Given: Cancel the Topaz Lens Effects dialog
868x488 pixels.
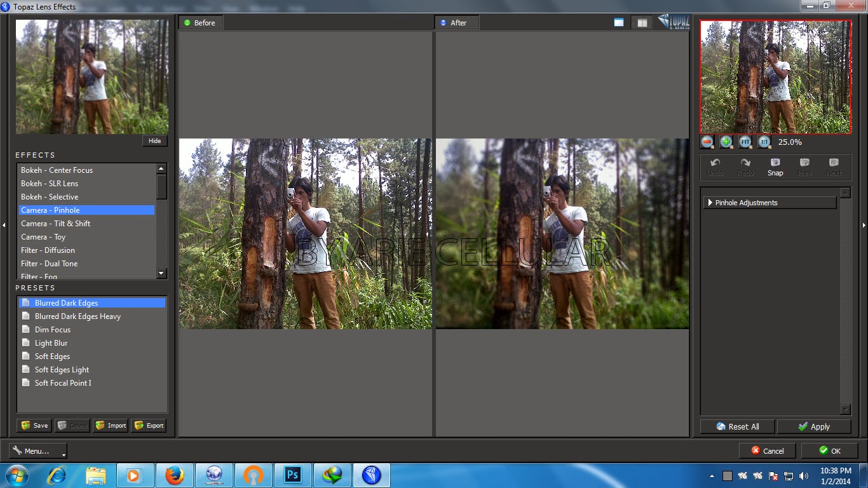Looking at the screenshot, I should click(768, 451).
